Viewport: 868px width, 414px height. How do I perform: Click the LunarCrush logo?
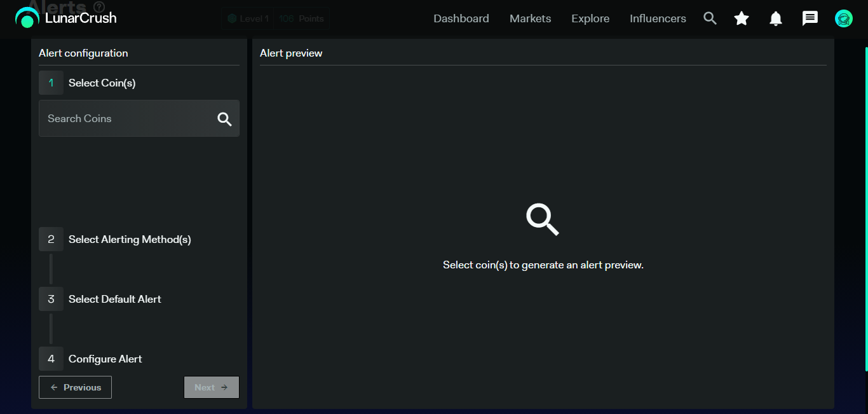pyautogui.click(x=66, y=18)
